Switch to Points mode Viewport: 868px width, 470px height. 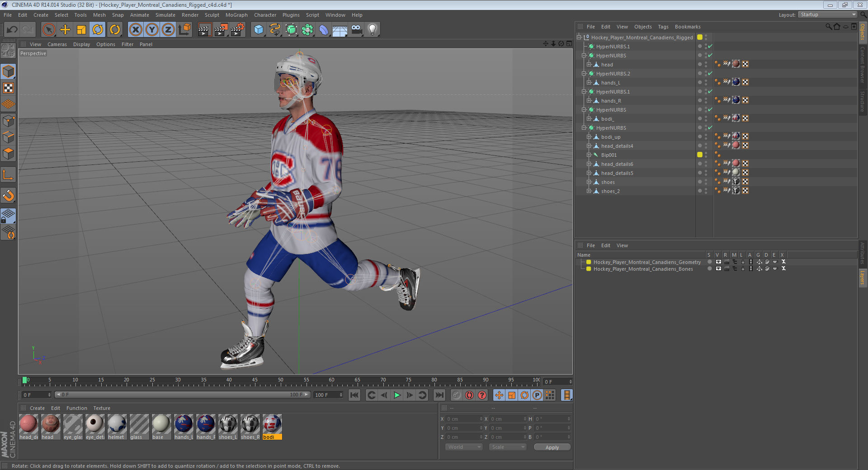pos(8,121)
